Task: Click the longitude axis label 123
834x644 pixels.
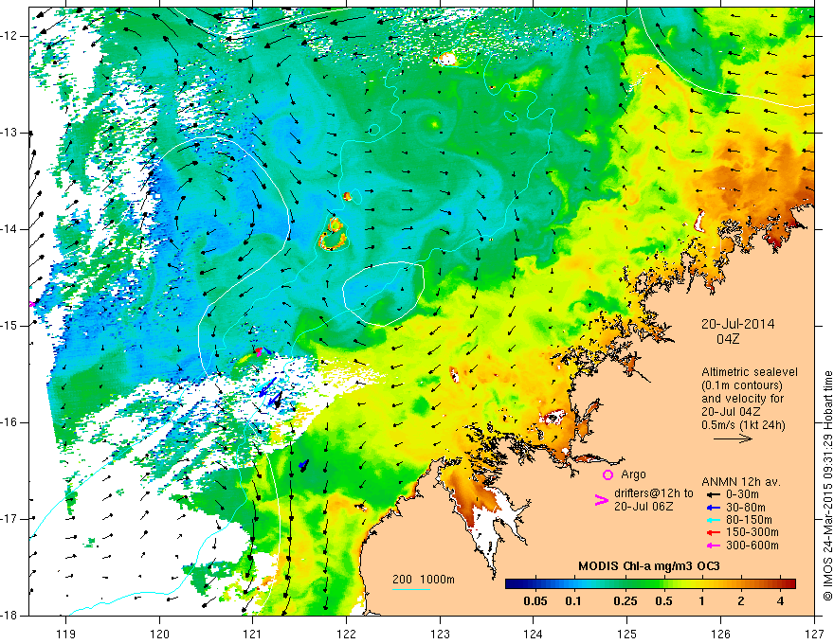Action: pos(440,634)
